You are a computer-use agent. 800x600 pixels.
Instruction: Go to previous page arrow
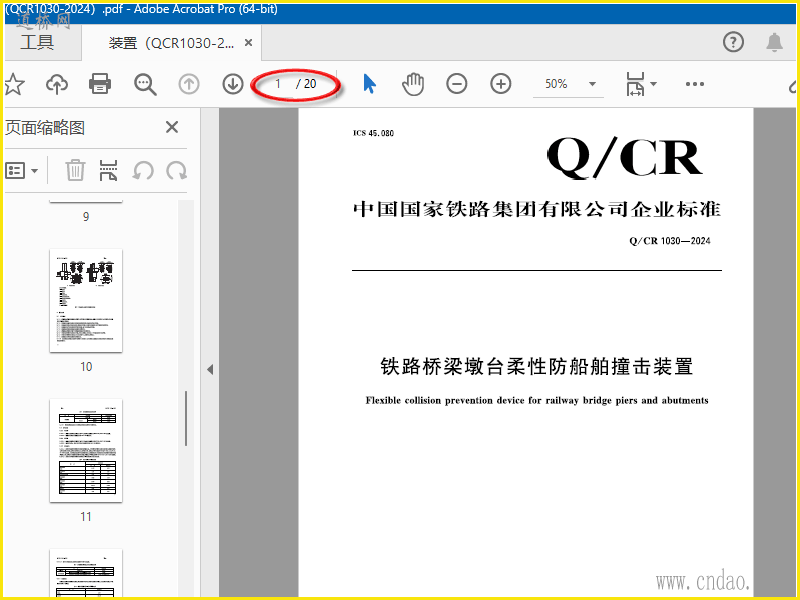point(189,84)
